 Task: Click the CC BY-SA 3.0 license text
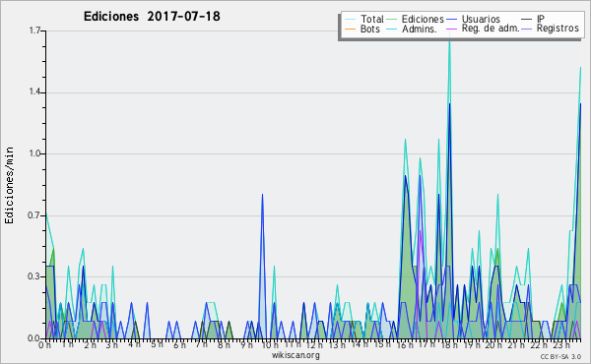[560, 356]
